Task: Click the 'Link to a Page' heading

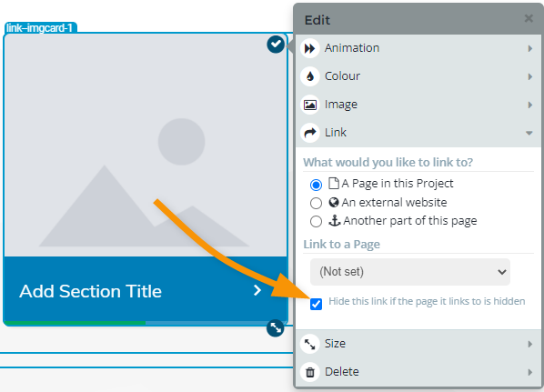Action: click(x=342, y=245)
